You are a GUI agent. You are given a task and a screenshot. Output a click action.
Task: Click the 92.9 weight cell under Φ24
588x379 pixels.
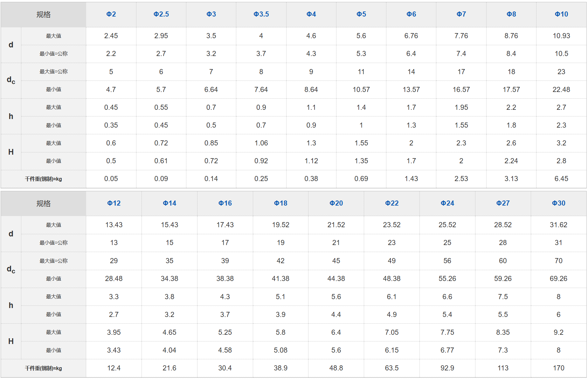point(447,368)
